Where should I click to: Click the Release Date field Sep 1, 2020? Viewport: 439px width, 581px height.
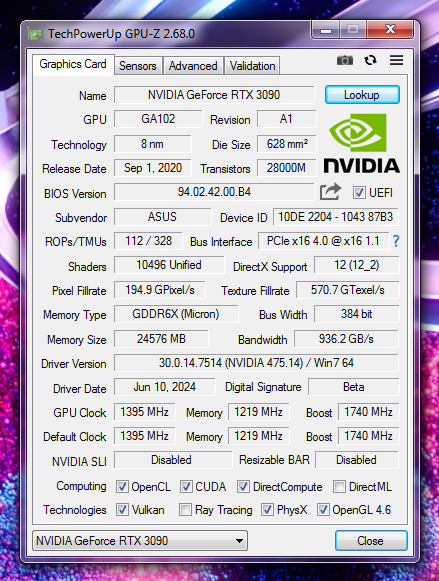coord(153,168)
